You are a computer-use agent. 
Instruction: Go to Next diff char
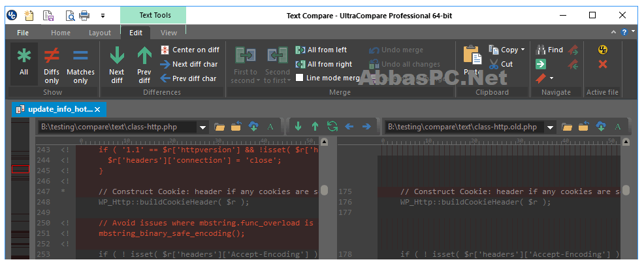point(189,64)
